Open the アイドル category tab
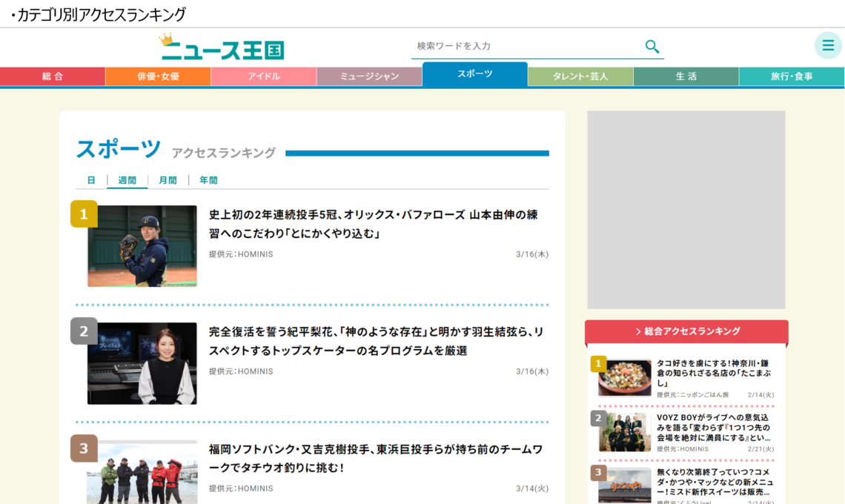845x504 pixels. pos(264,76)
